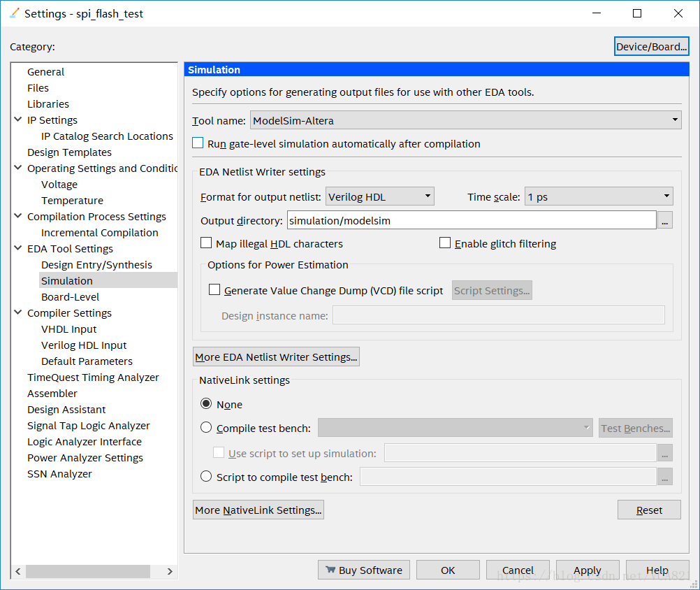Viewport: 700px width, 590px height.
Task: Select Compile test bench radio button
Action: pos(206,427)
